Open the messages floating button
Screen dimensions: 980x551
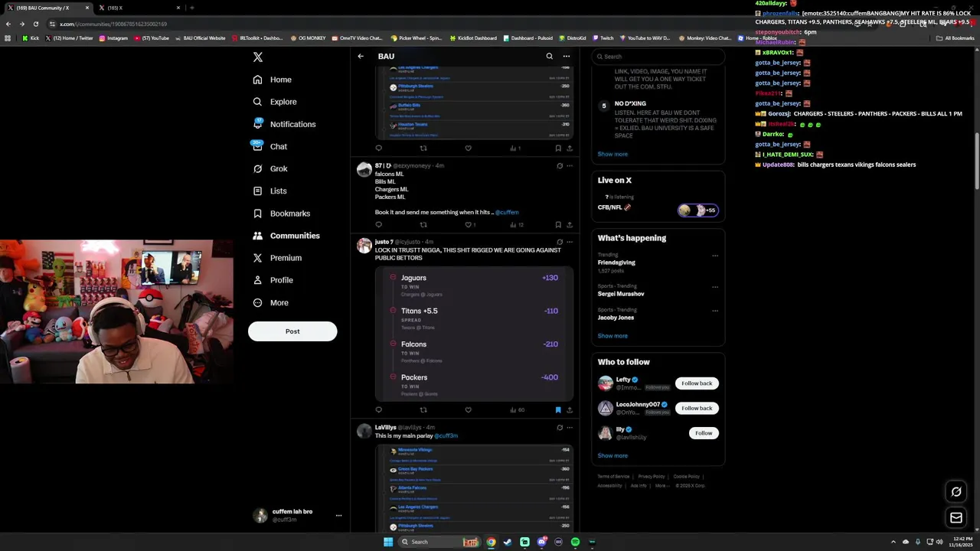956,518
